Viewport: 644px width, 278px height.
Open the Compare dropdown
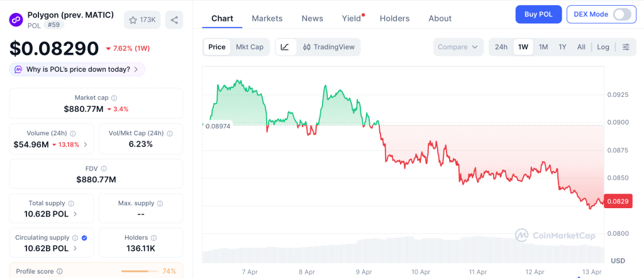click(458, 47)
